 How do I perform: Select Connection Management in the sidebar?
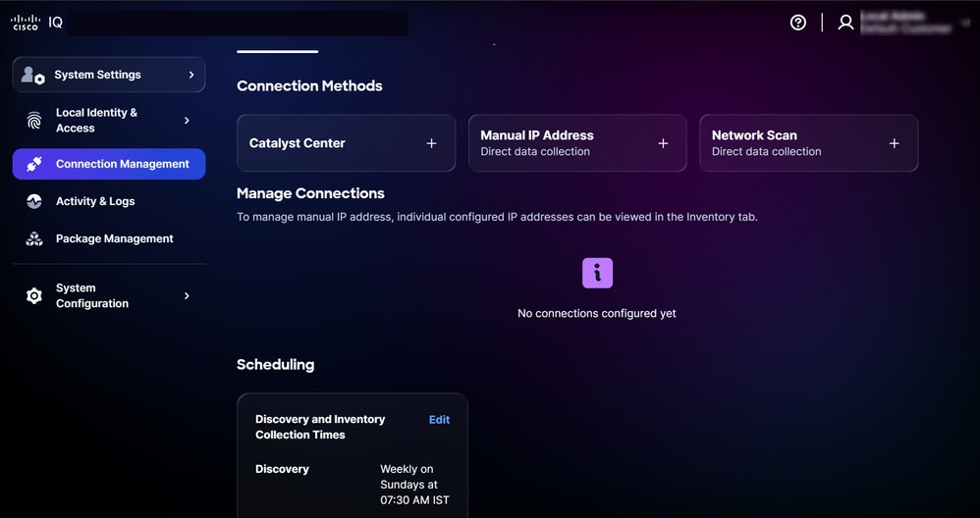point(109,164)
